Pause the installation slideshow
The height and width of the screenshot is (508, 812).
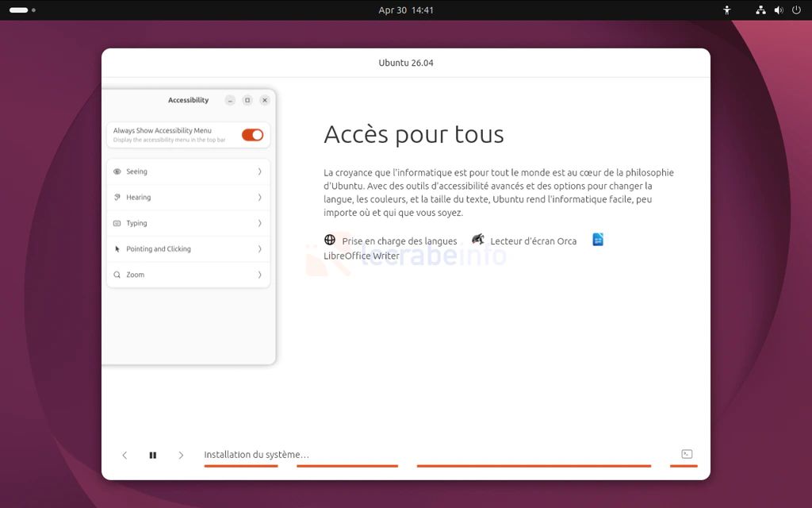click(153, 455)
